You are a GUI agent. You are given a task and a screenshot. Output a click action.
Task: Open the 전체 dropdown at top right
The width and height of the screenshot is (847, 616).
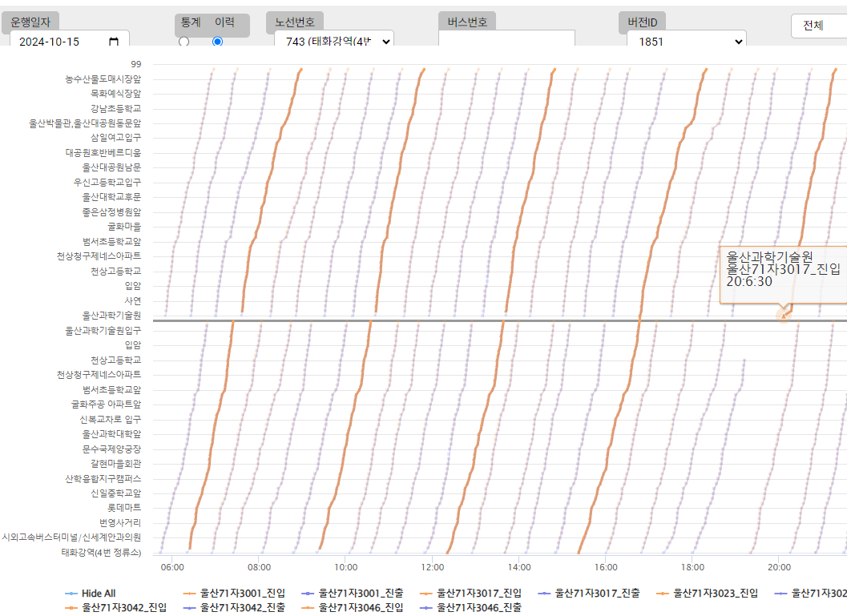819,26
